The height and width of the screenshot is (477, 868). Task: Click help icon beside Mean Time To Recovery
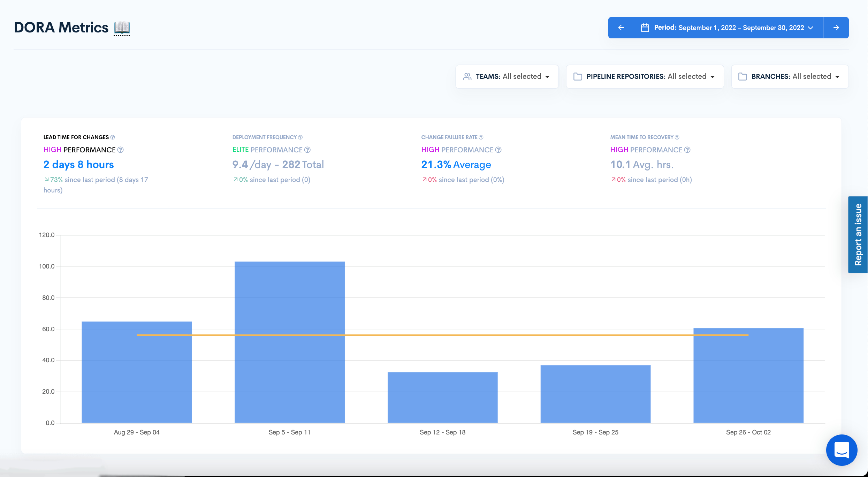click(x=677, y=137)
